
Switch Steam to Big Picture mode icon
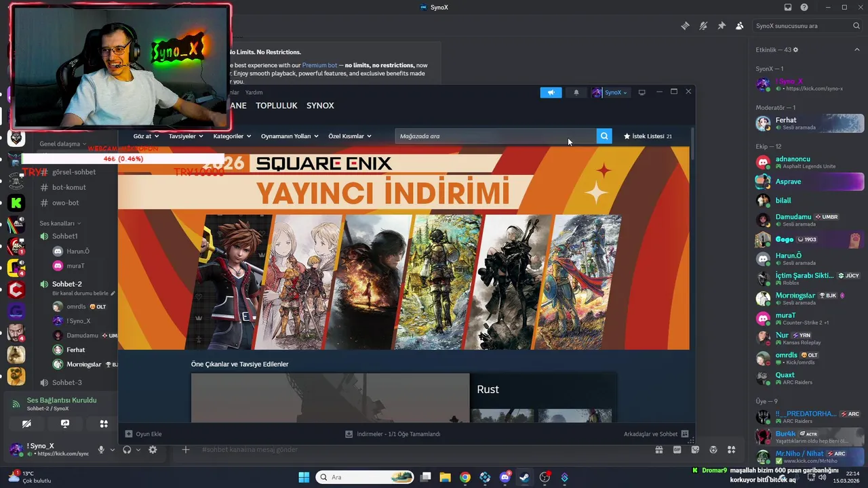[x=642, y=92]
